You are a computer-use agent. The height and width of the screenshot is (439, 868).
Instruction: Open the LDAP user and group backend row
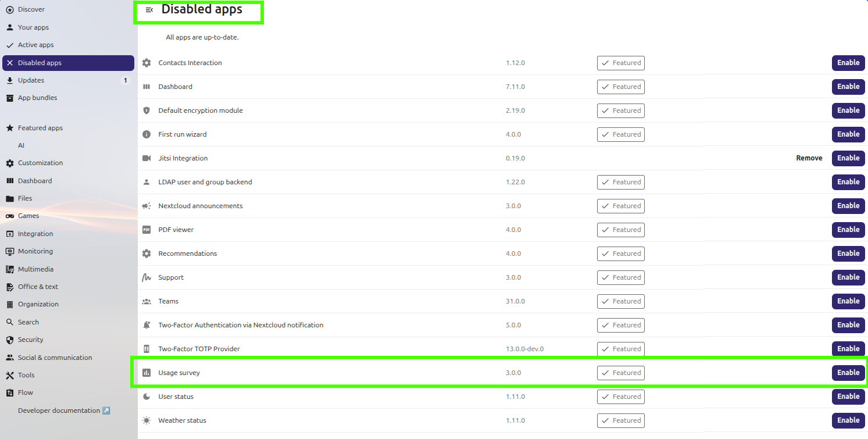[x=205, y=182]
